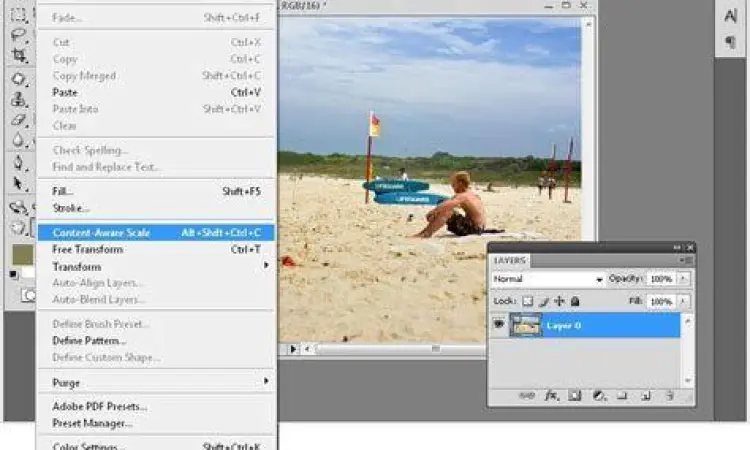Image resolution: width=750 pixels, height=450 pixels.
Task: Select the 3D Rotate tool
Action: pos(18,208)
